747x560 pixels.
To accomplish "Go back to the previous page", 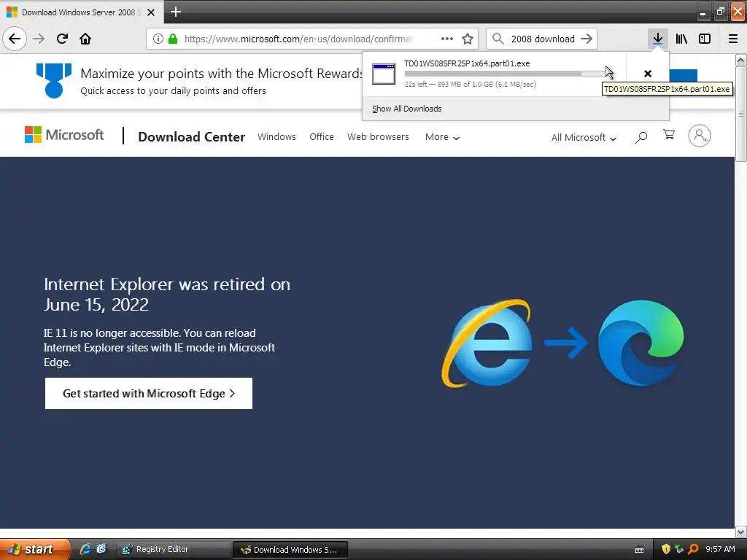I will [x=15, y=39].
